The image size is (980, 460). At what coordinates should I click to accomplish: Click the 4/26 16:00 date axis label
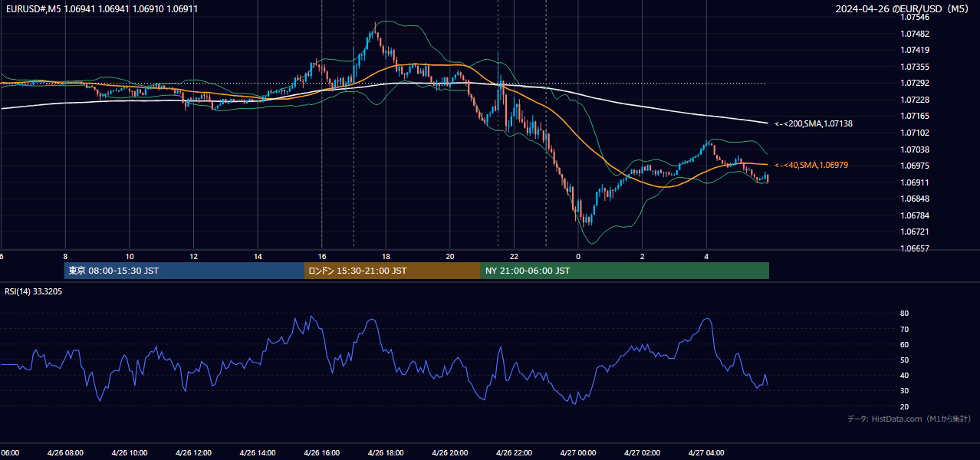(322, 453)
